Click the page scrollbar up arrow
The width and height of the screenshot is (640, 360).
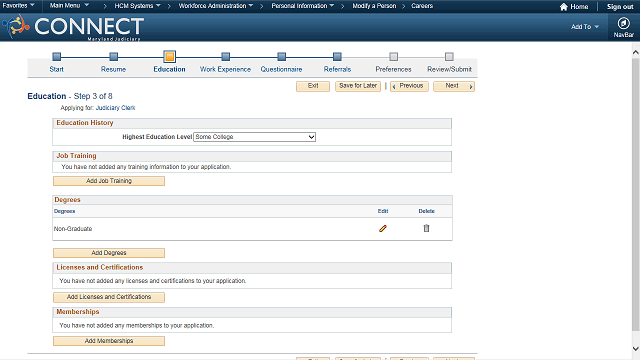[x=636, y=53]
